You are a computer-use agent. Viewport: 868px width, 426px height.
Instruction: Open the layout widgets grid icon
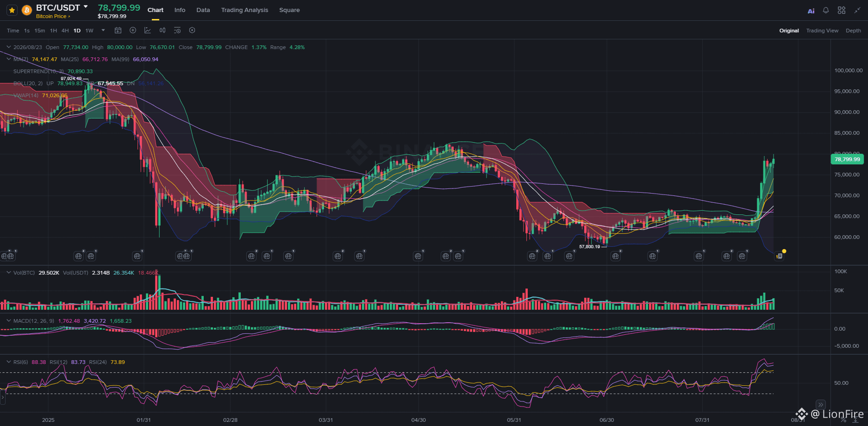pyautogui.click(x=842, y=10)
